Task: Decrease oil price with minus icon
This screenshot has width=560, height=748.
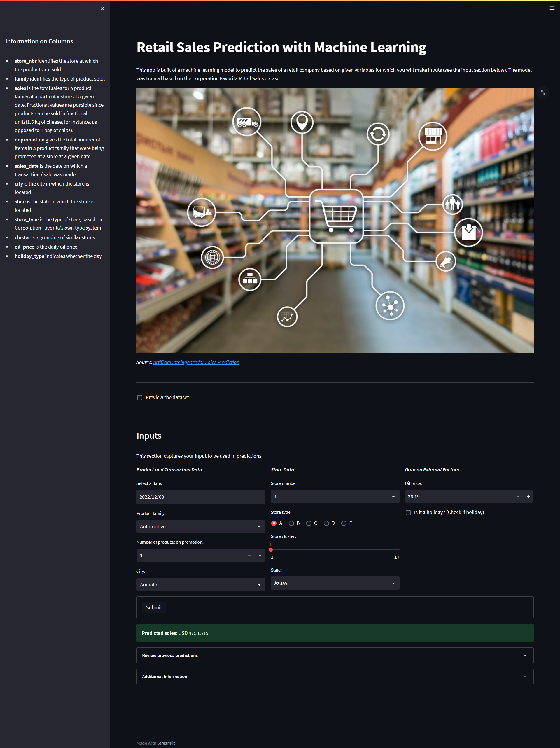Action: [517, 497]
